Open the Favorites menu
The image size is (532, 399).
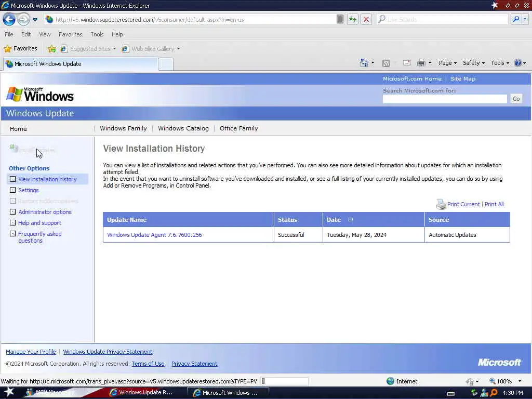70,34
